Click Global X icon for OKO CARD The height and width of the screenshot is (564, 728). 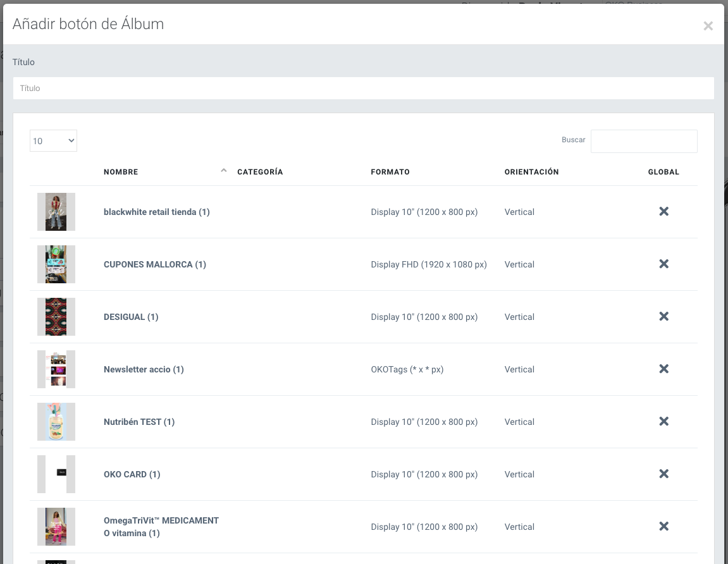tap(664, 474)
